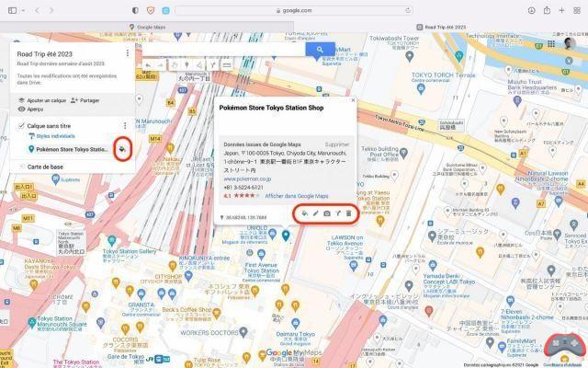Toggle Safari sidebar button
The height and width of the screenshot is (368, 588).
pos(12,10)
